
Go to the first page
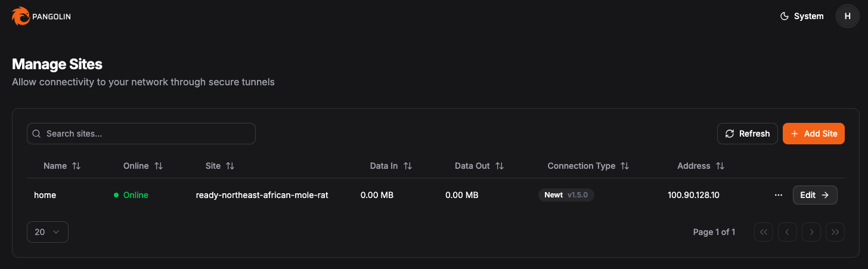(x=764, y=232)
